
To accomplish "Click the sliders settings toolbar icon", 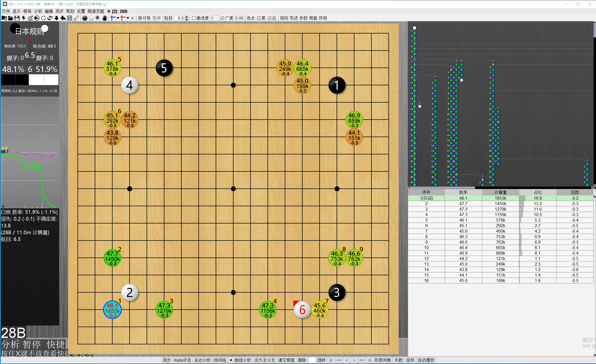I will (70, 18).
